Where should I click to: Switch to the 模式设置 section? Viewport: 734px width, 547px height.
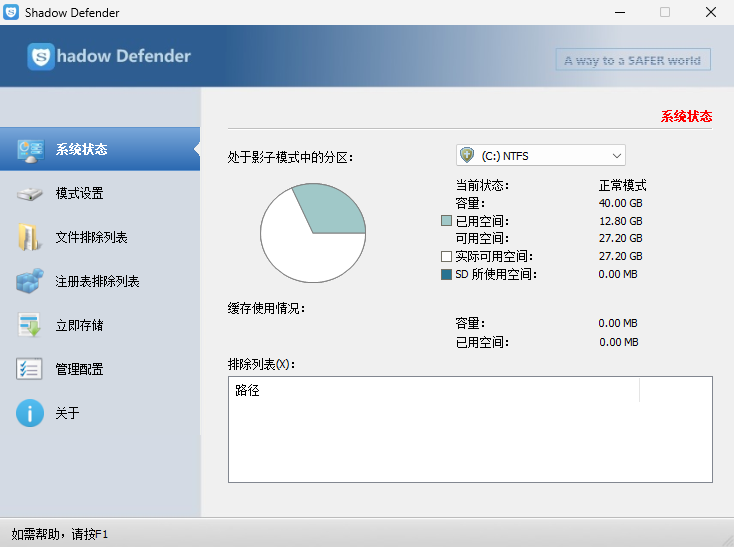(x=100, y=193)
